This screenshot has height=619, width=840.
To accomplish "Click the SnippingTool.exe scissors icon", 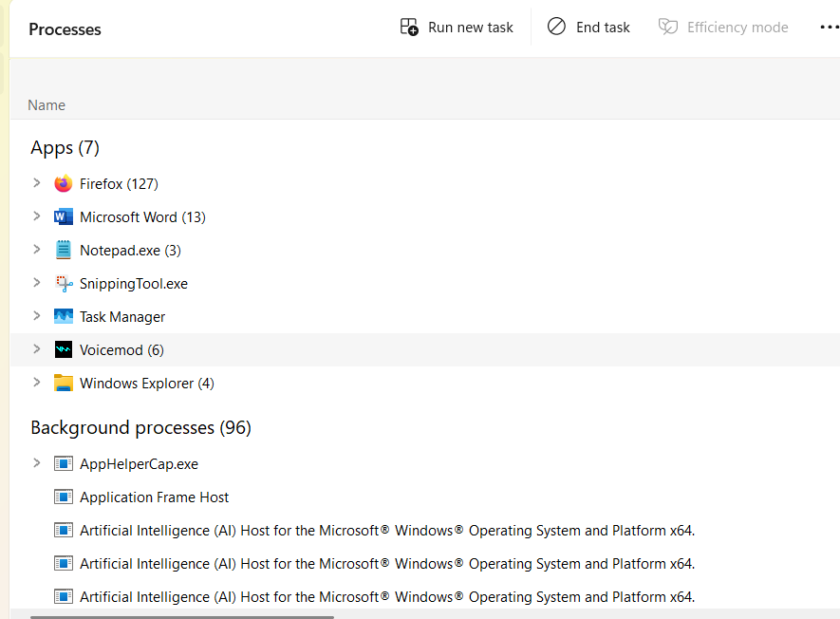I will pyautogui.click(x=64, y=284).
